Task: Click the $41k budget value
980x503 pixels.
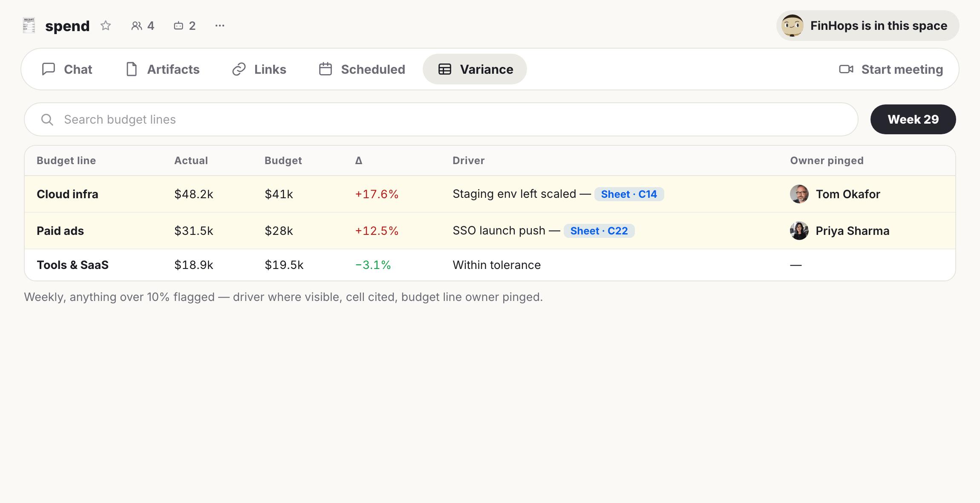Action: pos(279,194)
